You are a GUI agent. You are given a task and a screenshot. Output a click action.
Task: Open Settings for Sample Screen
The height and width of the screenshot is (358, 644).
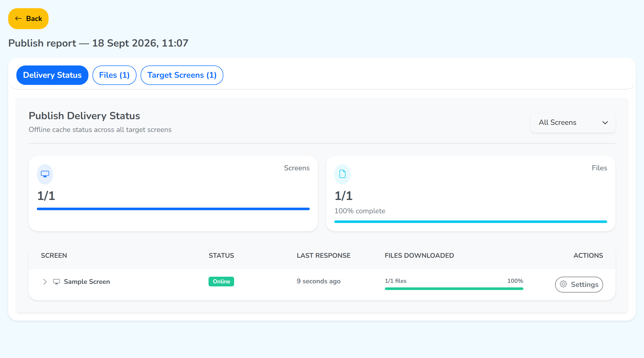click(579, 285)
